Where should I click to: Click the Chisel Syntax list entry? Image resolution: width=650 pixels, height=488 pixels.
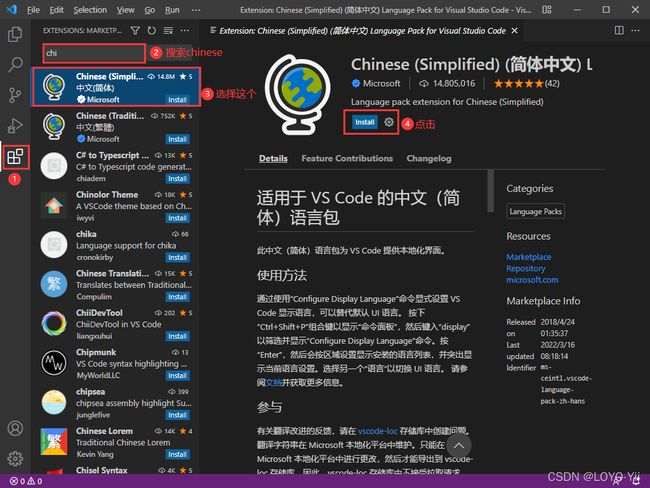pyautogui.click(x=116, y=470)
